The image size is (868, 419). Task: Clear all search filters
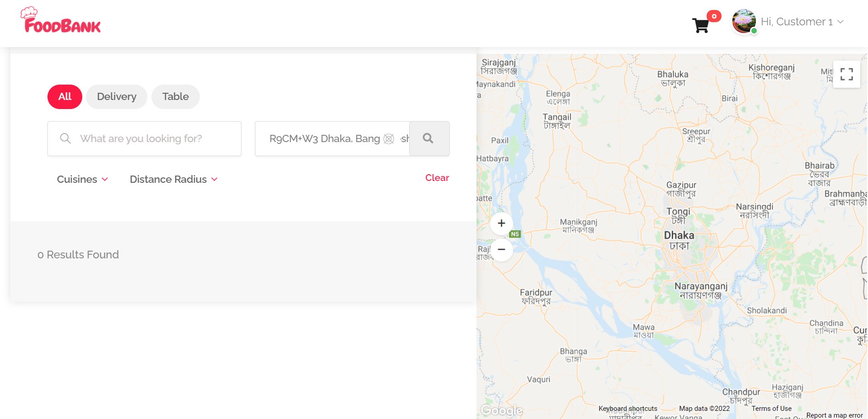[437, 178]
